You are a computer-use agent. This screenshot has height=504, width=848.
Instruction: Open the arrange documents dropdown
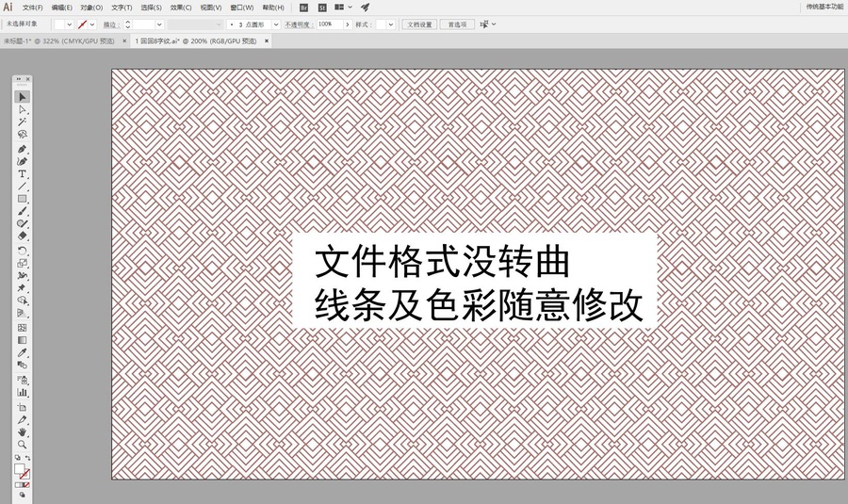(343, 8)
